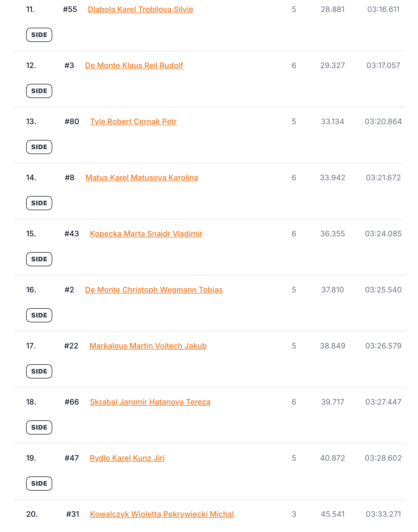Click SIDE badge under position 17
The height and width of the screenshot is (532, 418).
point(39,371)
